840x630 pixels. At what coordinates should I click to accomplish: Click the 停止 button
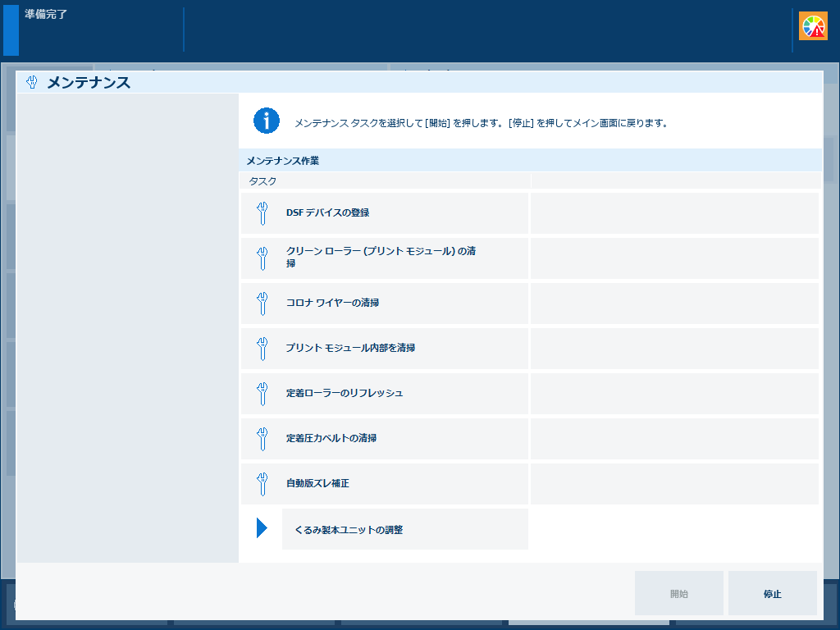(x=772, y=593)
